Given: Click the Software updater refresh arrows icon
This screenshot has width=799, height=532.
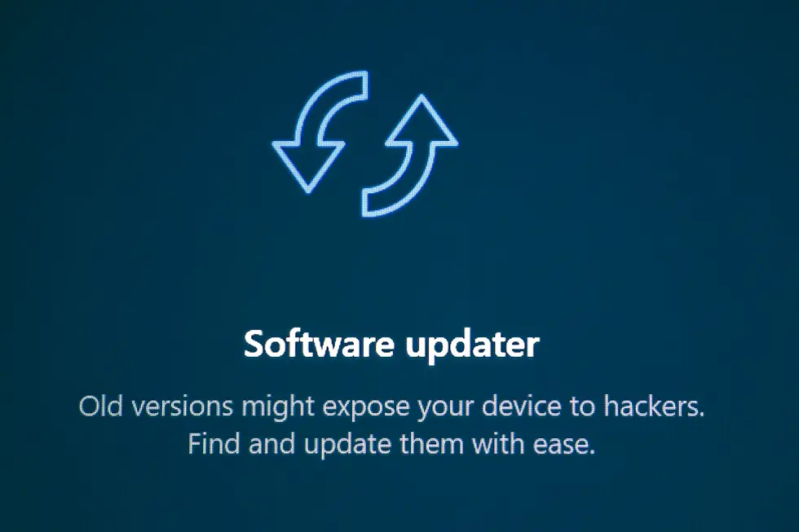Looking at the screenshot, I should point(365,143).
